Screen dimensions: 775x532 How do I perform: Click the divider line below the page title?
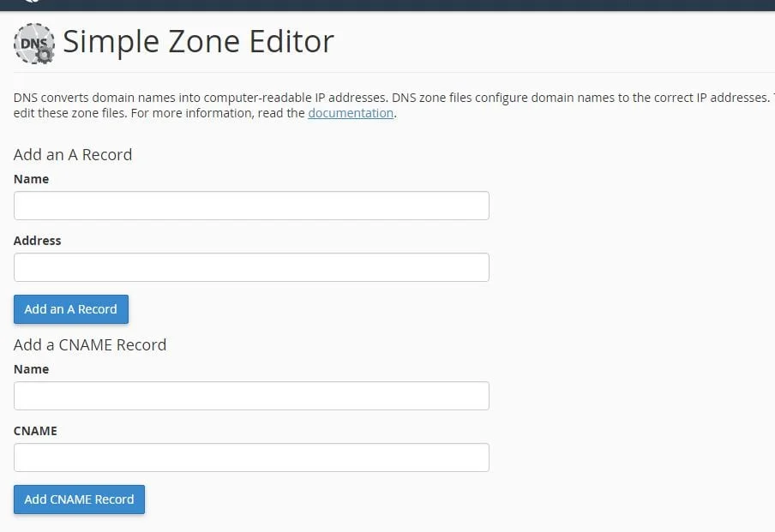[386, 73]
